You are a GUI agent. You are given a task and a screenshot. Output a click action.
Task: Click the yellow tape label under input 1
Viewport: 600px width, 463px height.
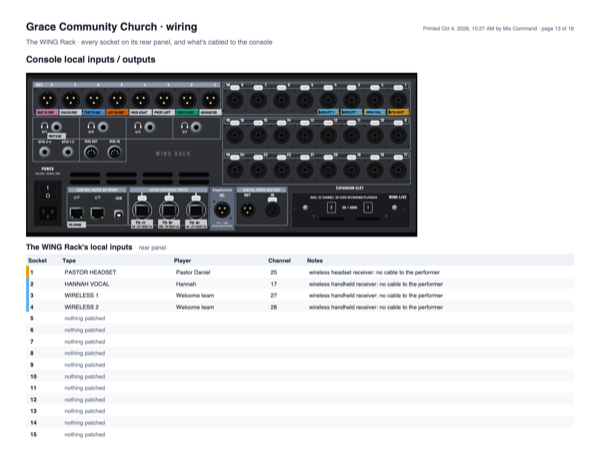pyautogui.click(x=398, y=112)
